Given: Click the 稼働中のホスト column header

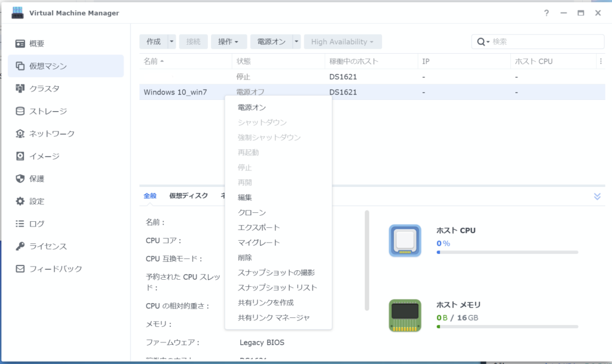Looking at the screenshot, I should [x=371, y=61].
